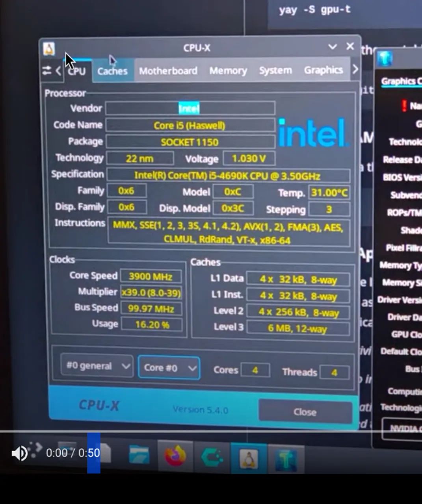The width and height of the screenshot is (422, 504).
Task: Click the Code Name value "Core i5 (Haswell)"
Action: [190, 125]
